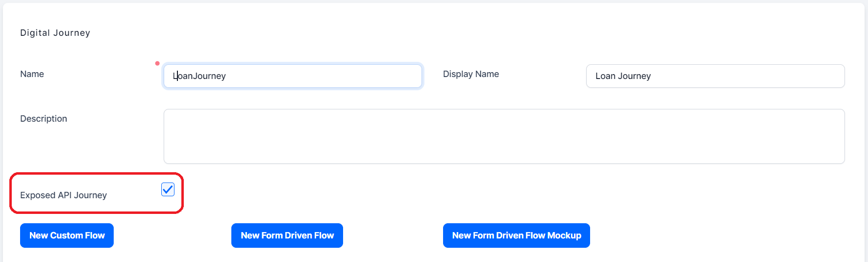Image resolution: width=868 pixels, height=262 pixels.
Task: Click the "Exposed API Journey" label text
Action: pos(63,195)
